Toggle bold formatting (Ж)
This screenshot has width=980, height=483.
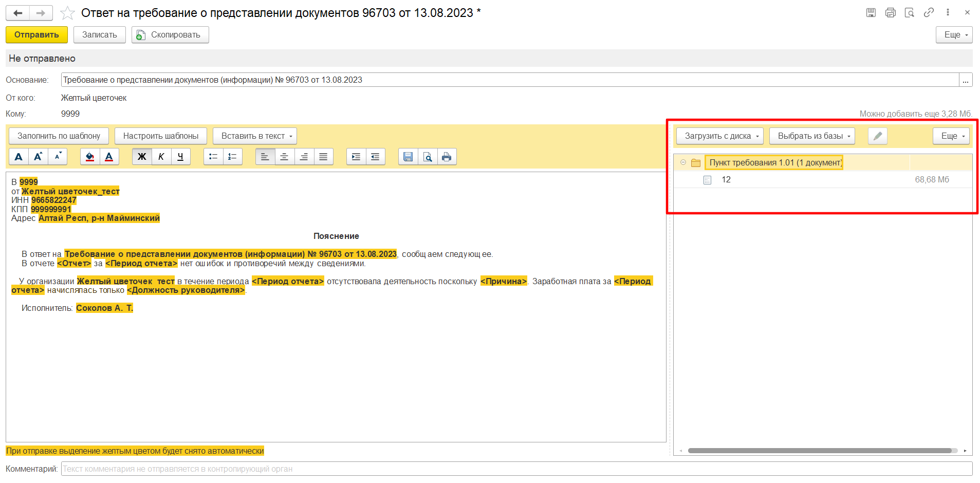click(x=142, y=157)
